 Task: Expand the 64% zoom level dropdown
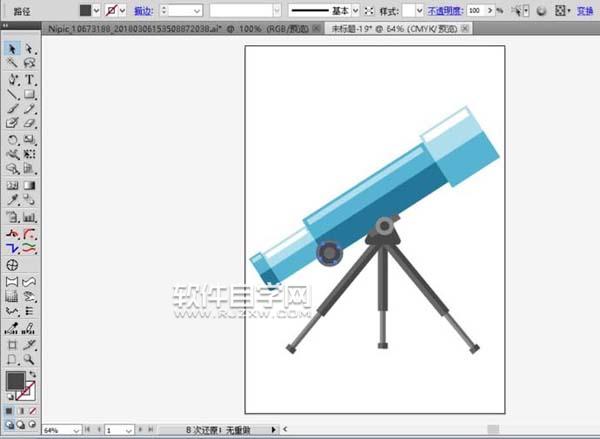tap(76, 429)
